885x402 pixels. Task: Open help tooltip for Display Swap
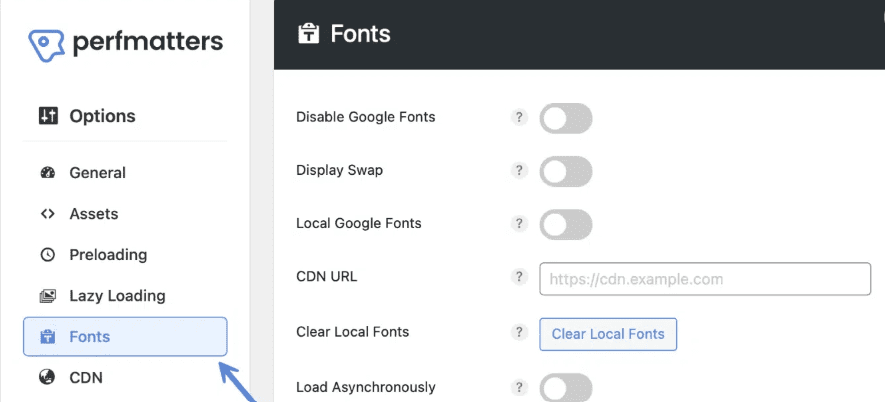pyautogui.click(x=519, y=171)
